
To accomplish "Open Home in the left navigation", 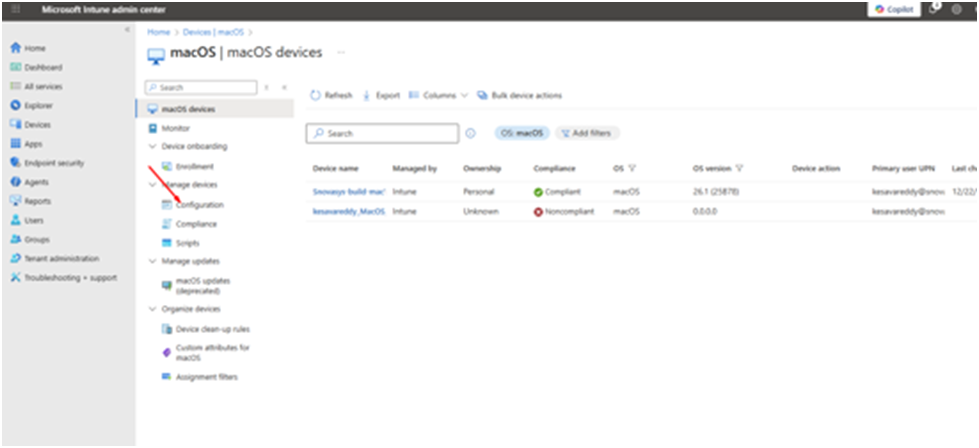I will [x=34, y=48].
